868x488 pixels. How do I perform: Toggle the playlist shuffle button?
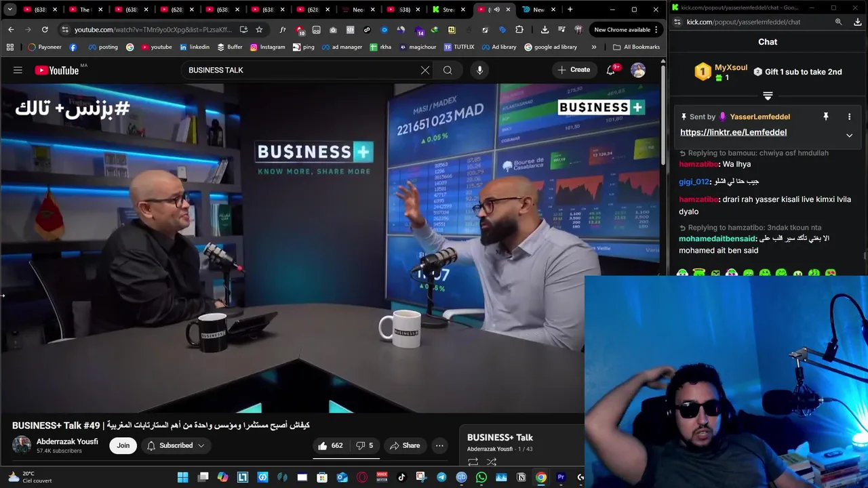click(x=492, y=462)
